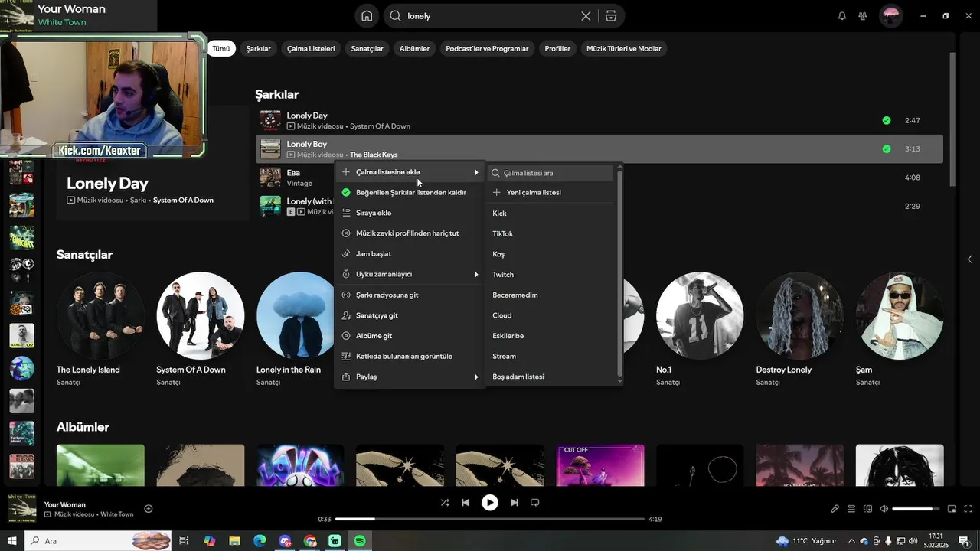Expand Uyku zamanlayıcı submenu
This screenshot has height=551, width=980.
(410, 274)
